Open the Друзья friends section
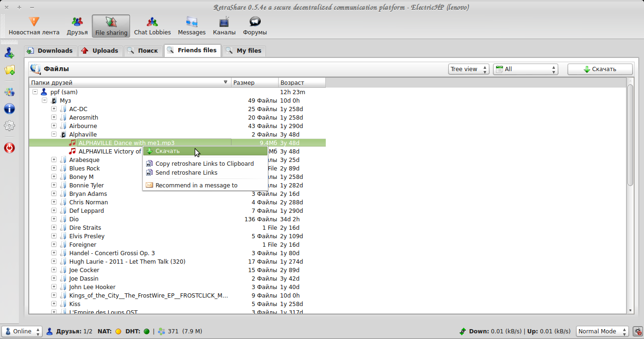Viewport: 644px width, 339px height. click(x=77, y=26)
